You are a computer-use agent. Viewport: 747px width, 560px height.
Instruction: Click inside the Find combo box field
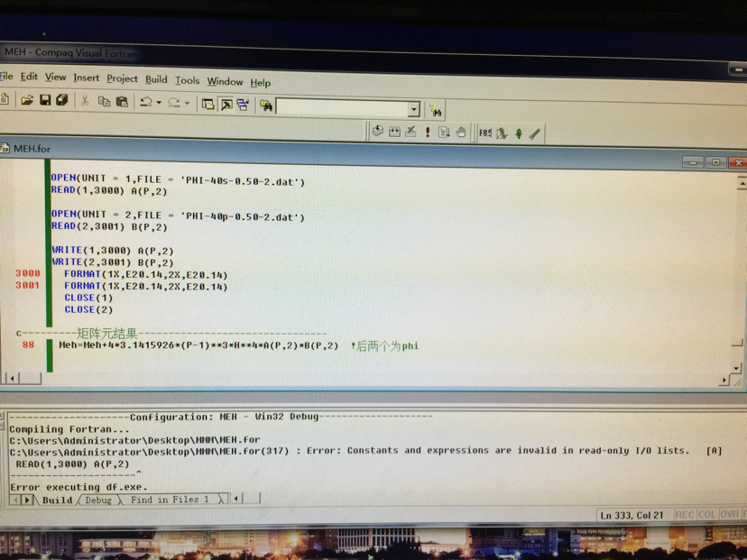pos(342,107)
